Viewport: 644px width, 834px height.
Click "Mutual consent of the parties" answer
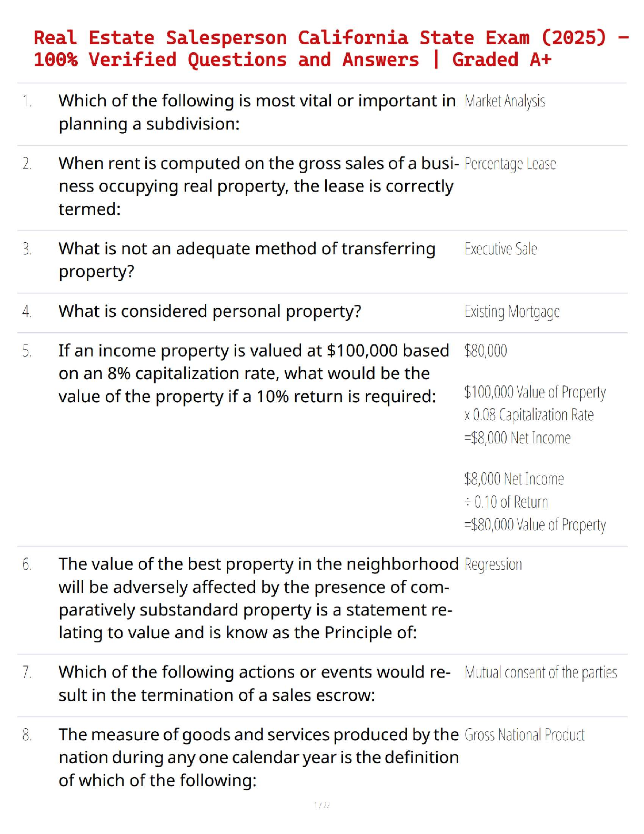pyautogui.click(x=541, y=672)
